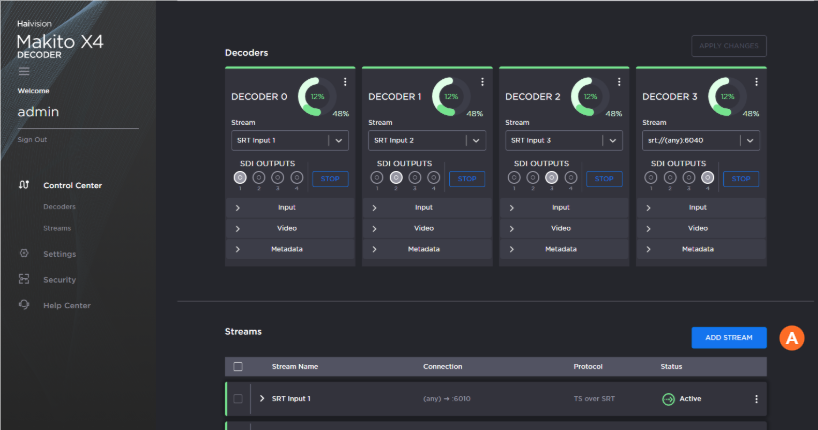This screenshot has width=818, height=430.
Task: Toggle SDI output 2 on Decoder 1
Action: pos(396,178)
